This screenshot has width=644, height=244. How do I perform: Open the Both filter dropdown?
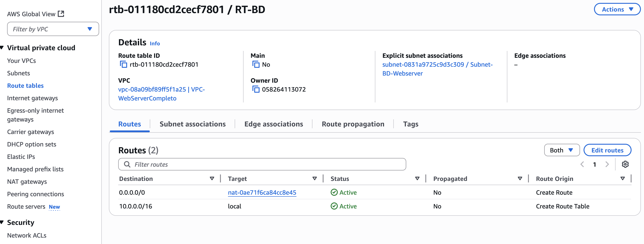pyautogui.click(x=562, y=150)
